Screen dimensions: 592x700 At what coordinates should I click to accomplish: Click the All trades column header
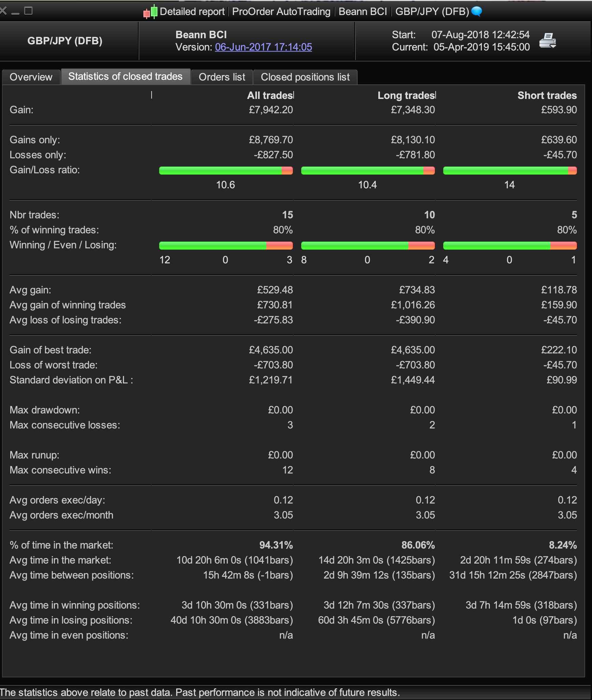[270, 96]
